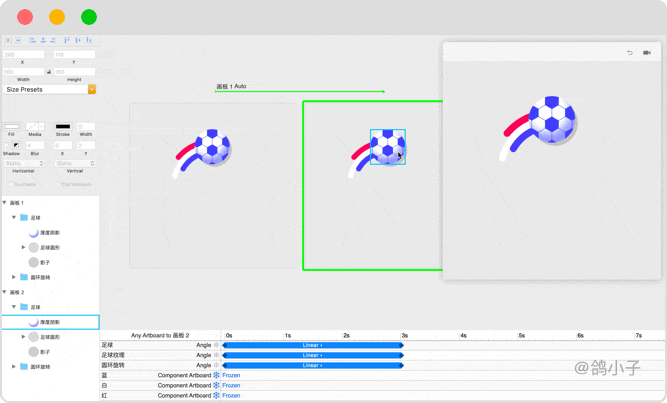Open the Vertical Static dropdown
Image resolution: width=667 pixels, height=403 pixels.
[75, 163]
